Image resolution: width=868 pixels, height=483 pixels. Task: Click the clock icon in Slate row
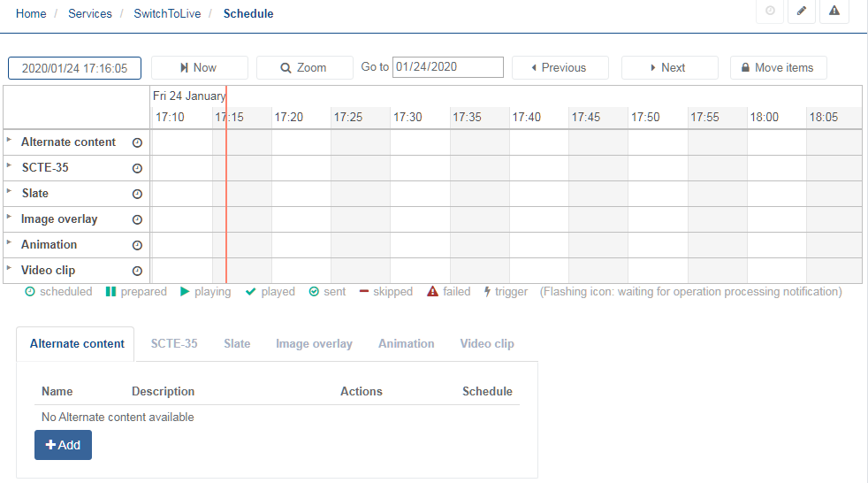click(x=137, y=194)
